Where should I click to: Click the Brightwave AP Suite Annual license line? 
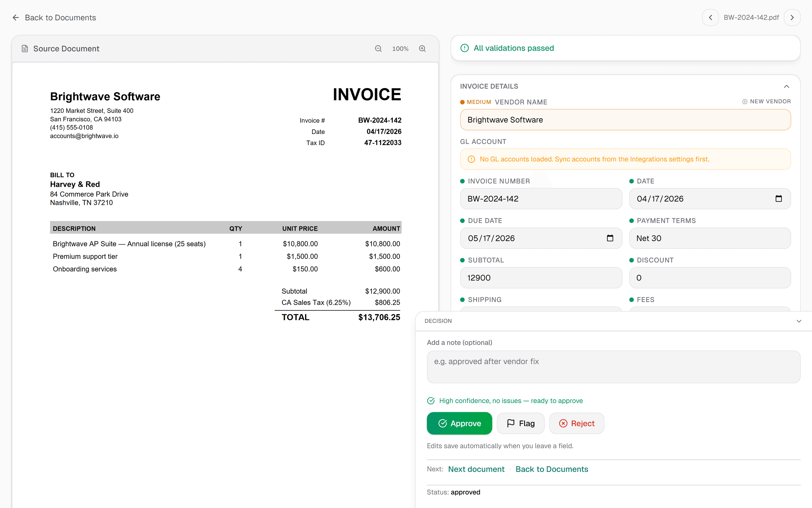pyautogui.click(x=129, y=244)
